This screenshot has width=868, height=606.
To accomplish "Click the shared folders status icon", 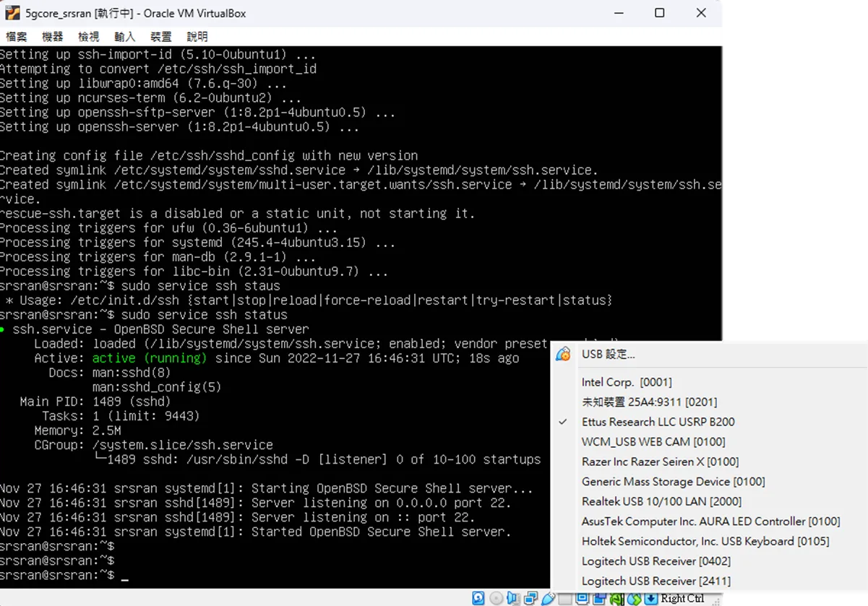I will [x=565, y=598].
